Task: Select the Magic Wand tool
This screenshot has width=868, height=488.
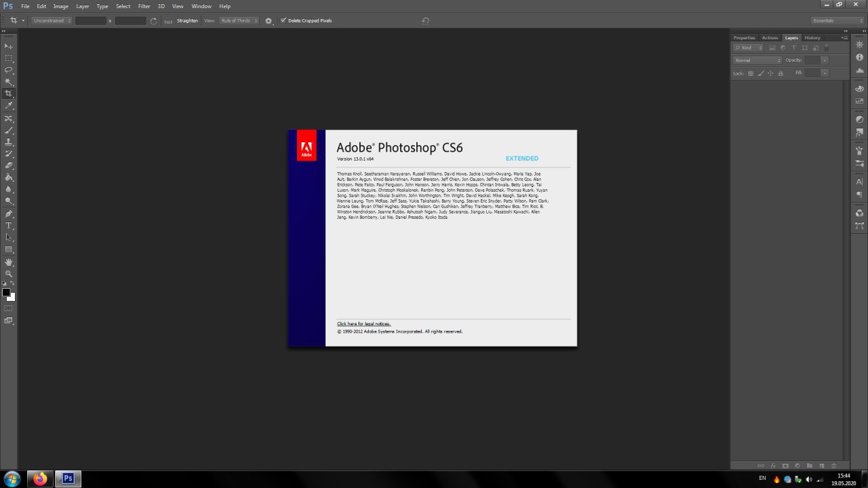Action: (x=9, y=82)
